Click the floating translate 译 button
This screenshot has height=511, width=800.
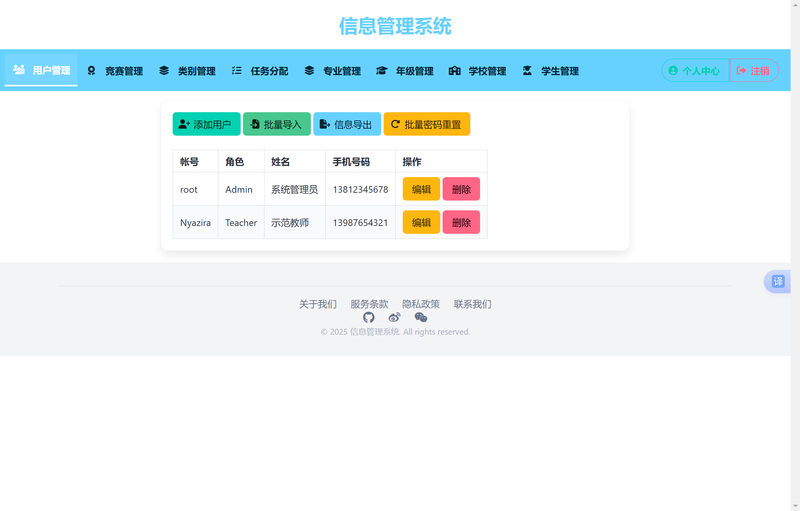(x=778, y=281)
